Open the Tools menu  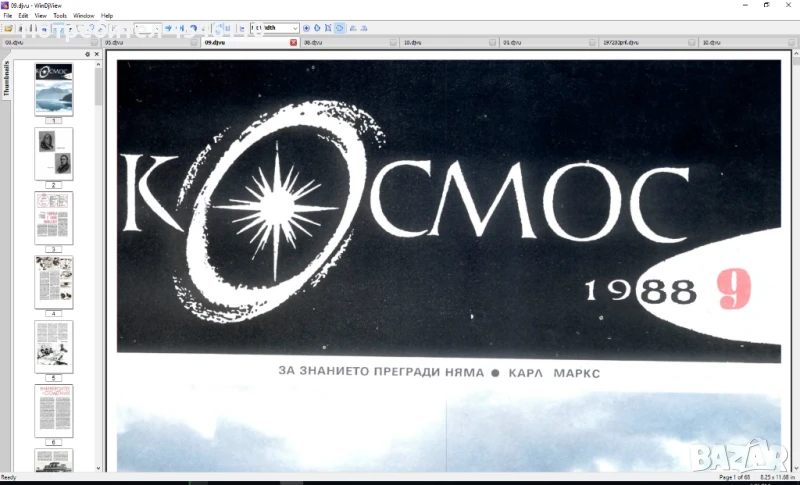pyautogui.click(x=60, y=16)
